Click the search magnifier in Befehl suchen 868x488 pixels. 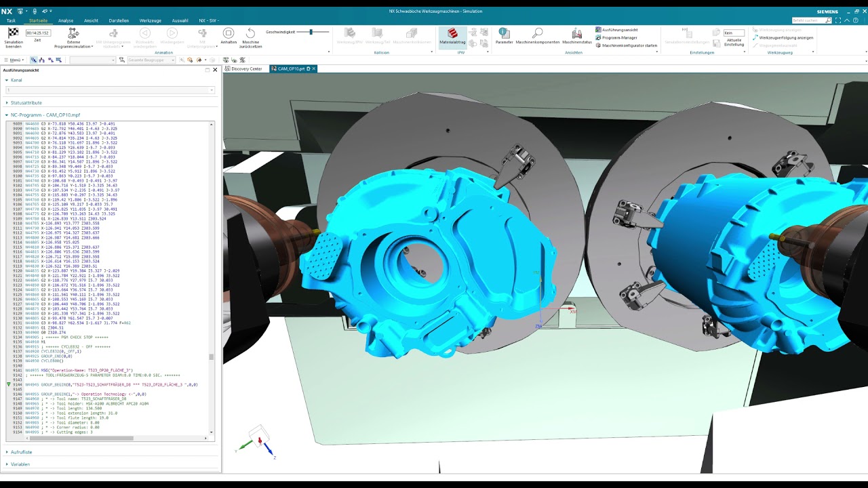(x=829, y=20)
